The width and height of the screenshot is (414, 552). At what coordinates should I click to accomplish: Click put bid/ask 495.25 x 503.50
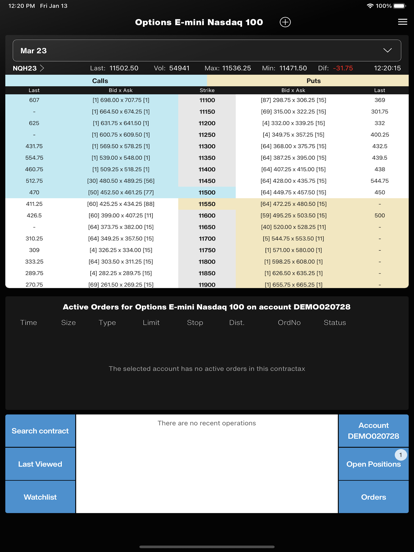pyautogui.click(x=293, y=215)
